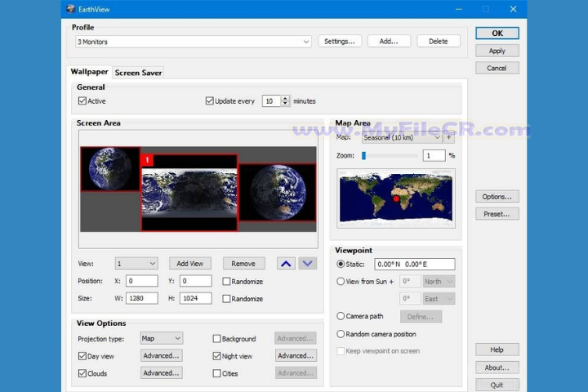The width and height of the screenshot is (588, 392).
Task: Enable Randomize for Position
Action: (x=226, y=281)
